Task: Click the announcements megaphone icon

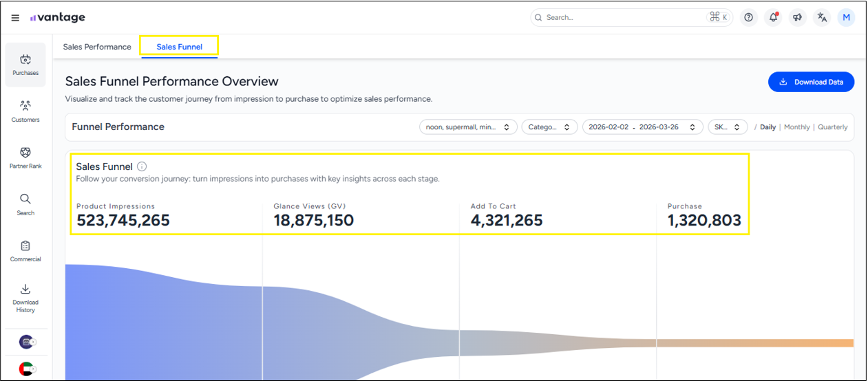Action: point(797,18)
